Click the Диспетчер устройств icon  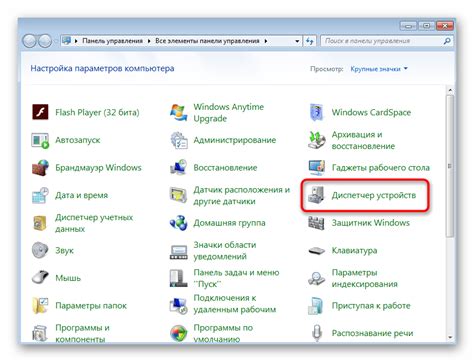316,195
